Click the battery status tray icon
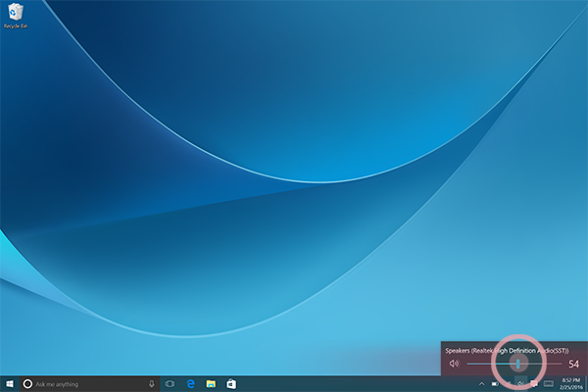 click(495, 384)
